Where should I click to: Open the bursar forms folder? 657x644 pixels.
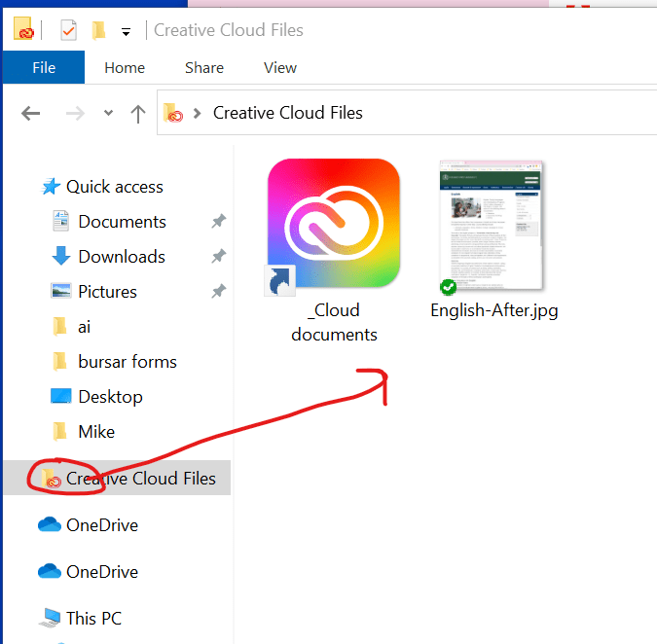[128, 362]
